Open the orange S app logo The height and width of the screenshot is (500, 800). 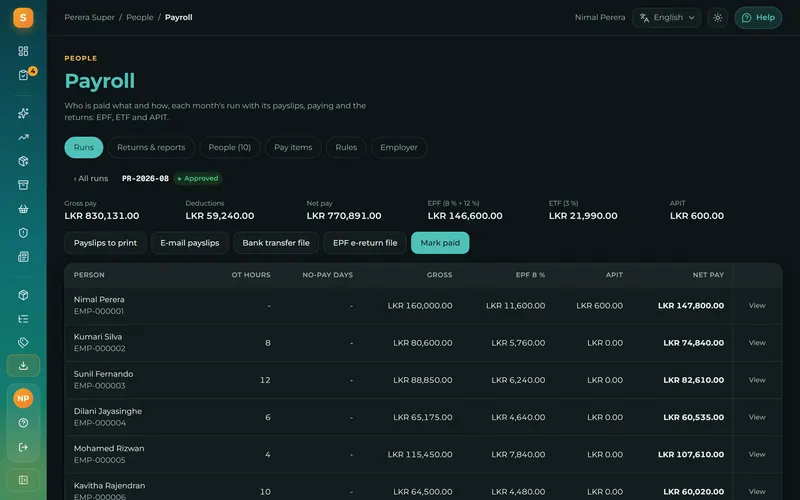(23, 18)
